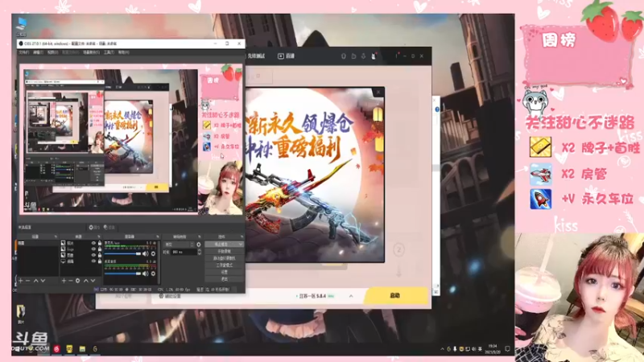Viewport: 644px width, 362px height.
Task: Open transition properties via the gear icon
Action: (199, 245)
